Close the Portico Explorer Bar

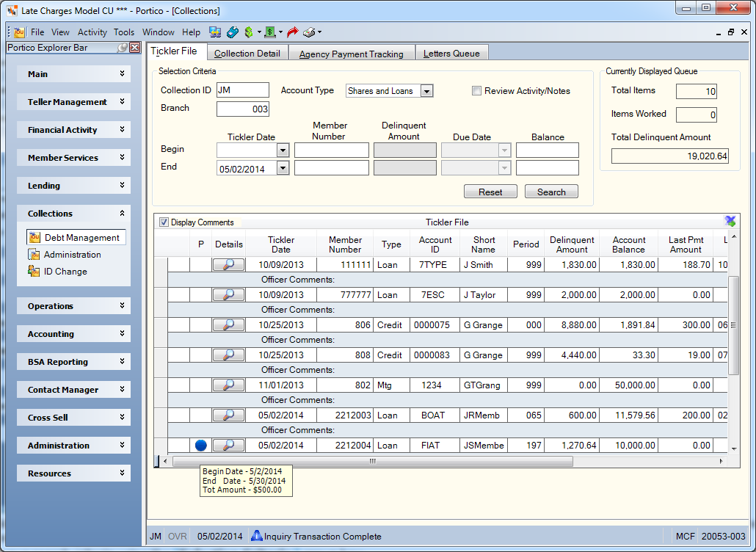(x=135, y=47)
